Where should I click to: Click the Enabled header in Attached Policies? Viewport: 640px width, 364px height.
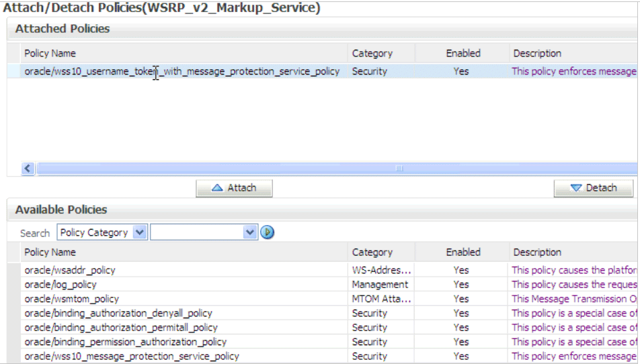click(463, 53)
